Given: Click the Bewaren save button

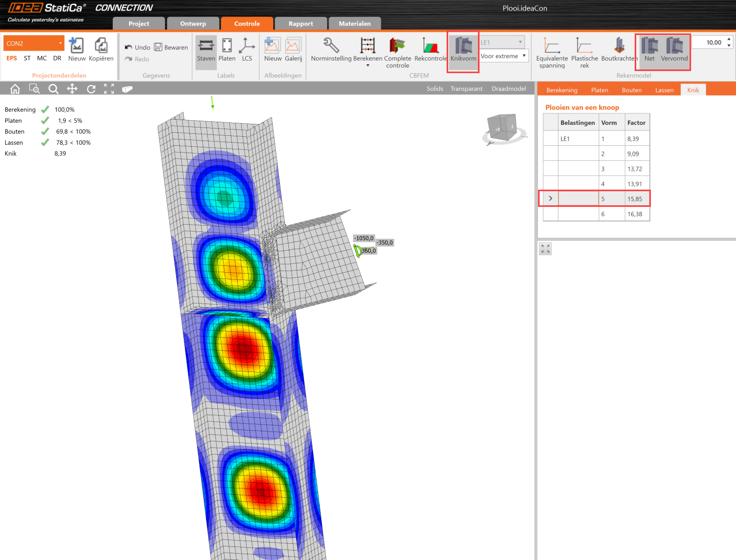Looking at the screenshot, I should tap(171, 48).
